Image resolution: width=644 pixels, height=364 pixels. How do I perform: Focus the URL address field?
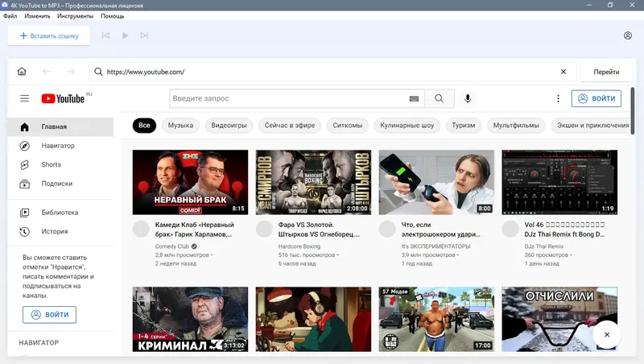331,72
